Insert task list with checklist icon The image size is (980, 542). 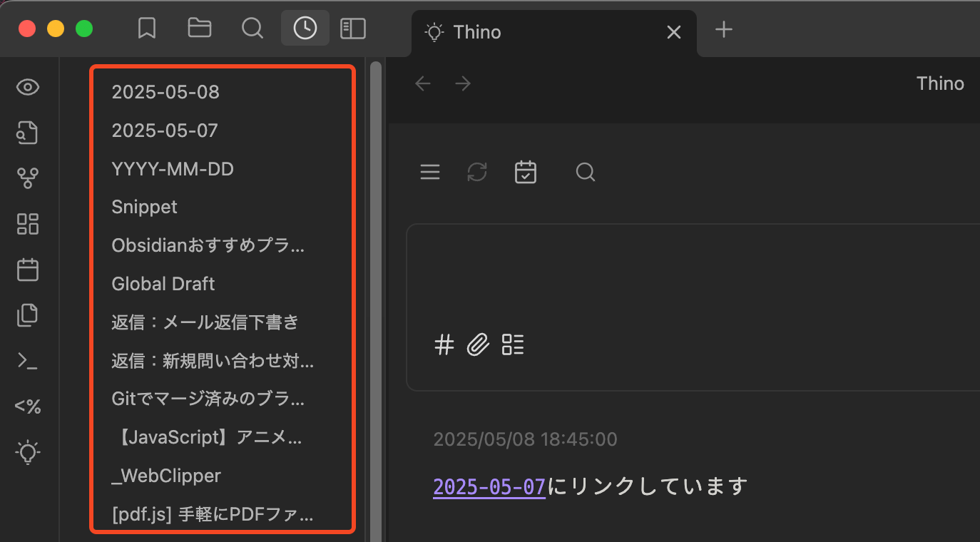tap(513, 345)
